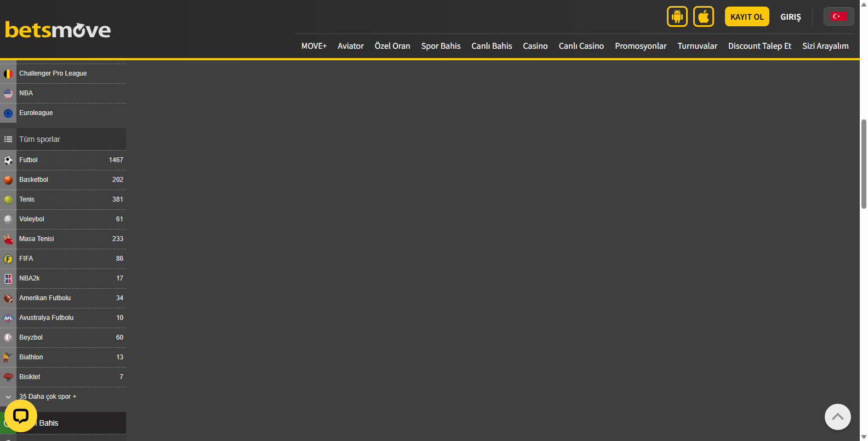
Task: Click the betsmove logo
Action: pos(58,30)
